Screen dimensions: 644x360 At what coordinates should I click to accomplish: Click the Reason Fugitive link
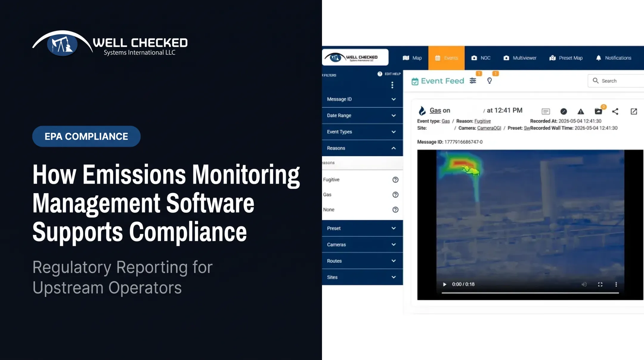click(x=482, y=121)
